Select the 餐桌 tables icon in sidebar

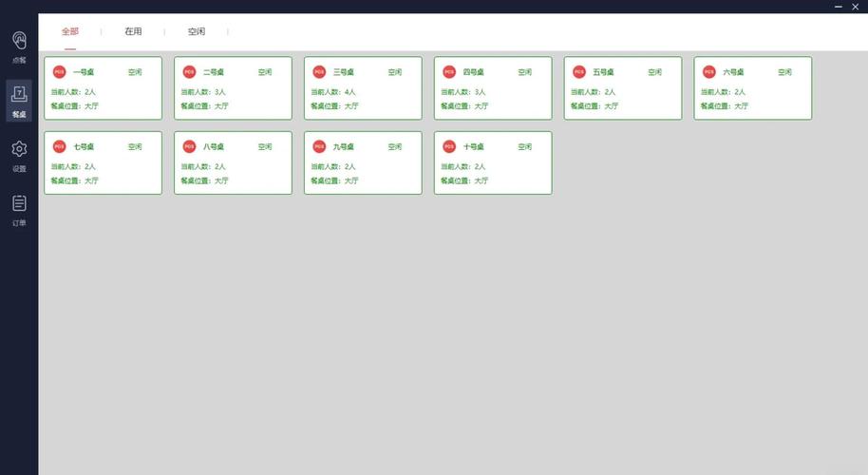point(19,98)
